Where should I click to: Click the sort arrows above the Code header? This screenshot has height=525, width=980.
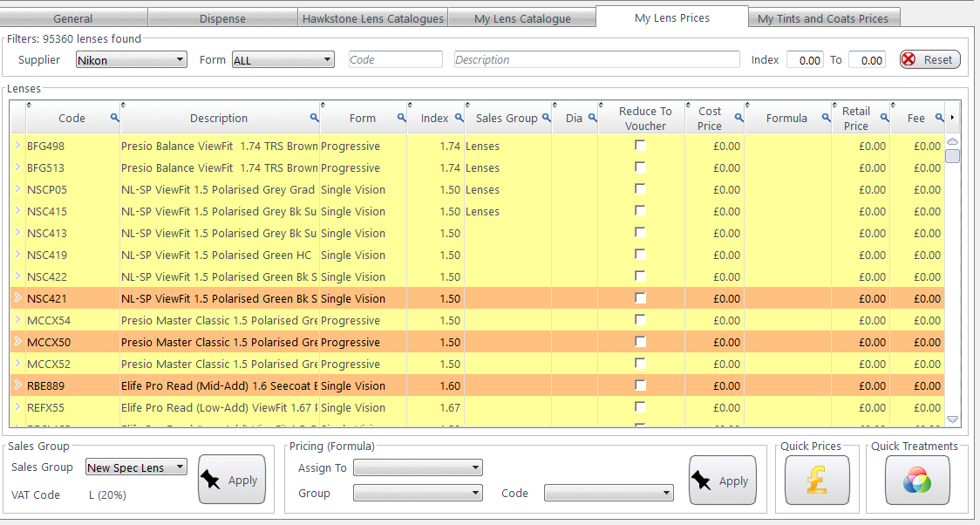(x=30, y=105)
